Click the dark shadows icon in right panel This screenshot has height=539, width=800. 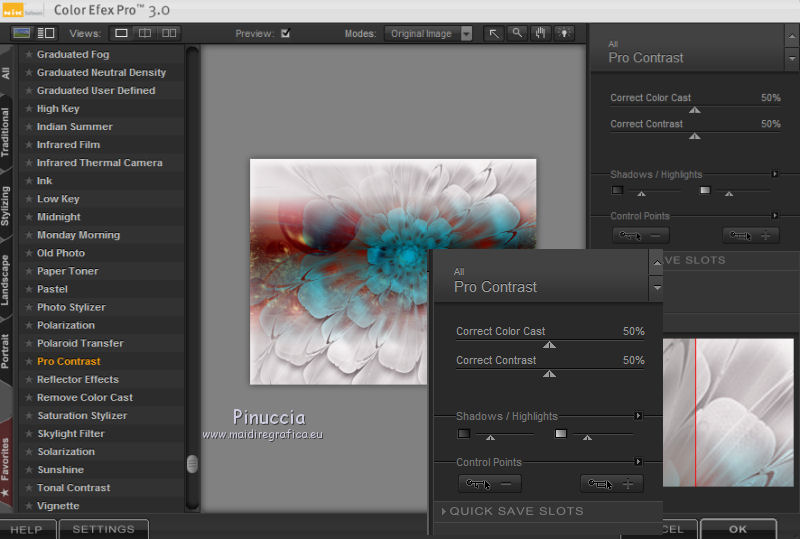click(617, 190)
